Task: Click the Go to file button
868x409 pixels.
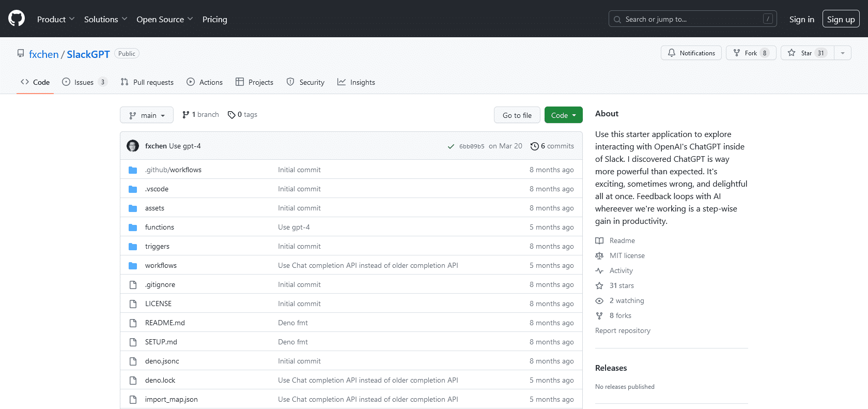Action: [x=517, y=115]
